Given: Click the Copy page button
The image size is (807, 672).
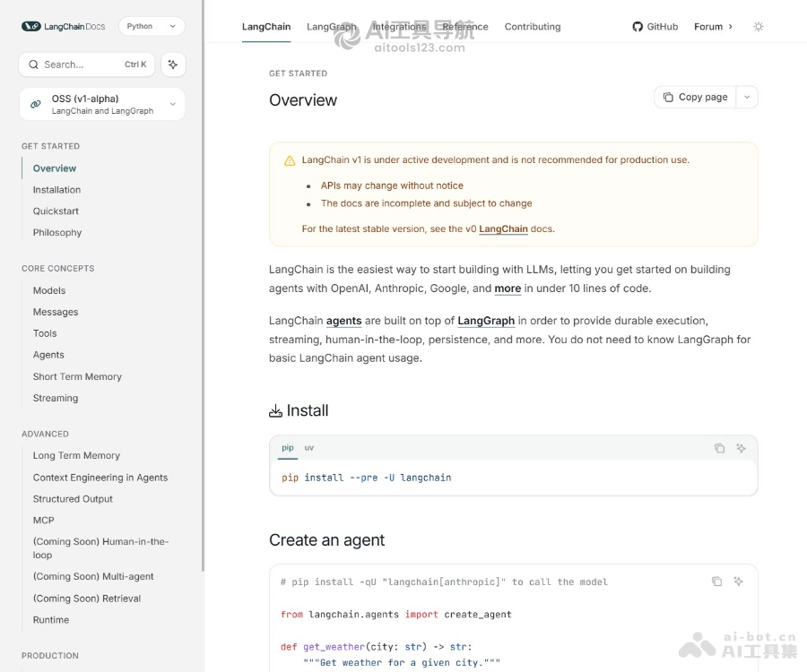Looking at the screenshot, I should point(695,97).
